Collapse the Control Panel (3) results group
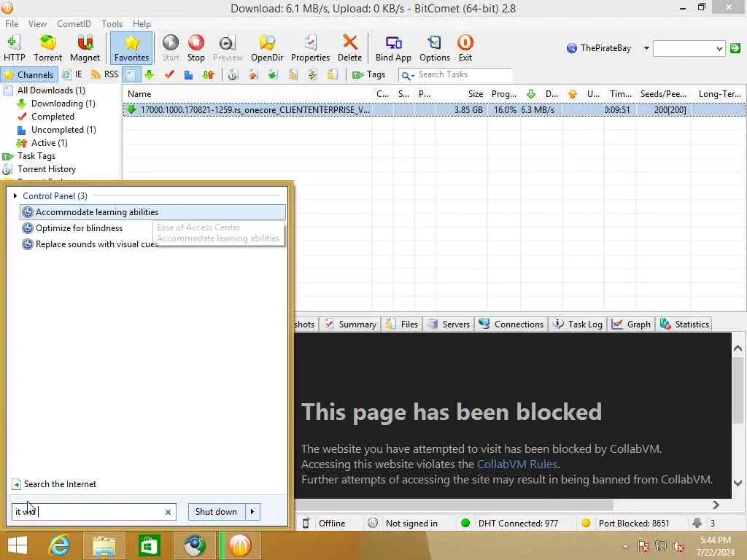 (15, 195)
